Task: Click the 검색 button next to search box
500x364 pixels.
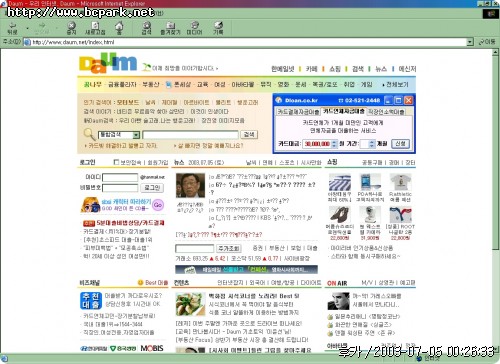Action: pos(249,134)
